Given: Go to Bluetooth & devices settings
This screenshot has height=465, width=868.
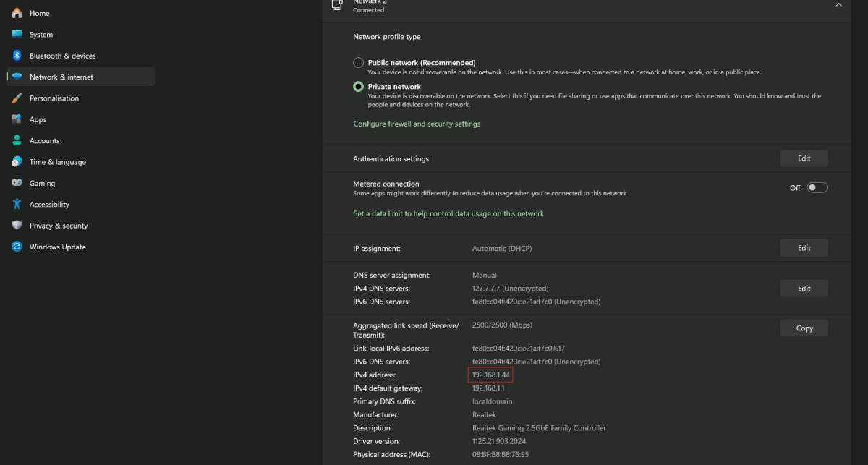Looking at the screenshot, I should click(x=80, y=56).
